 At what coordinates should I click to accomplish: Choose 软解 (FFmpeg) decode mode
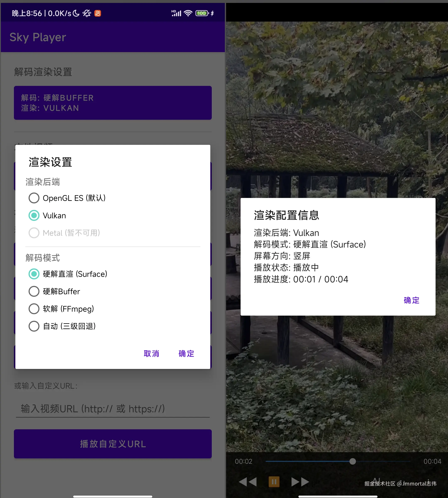pyautogui.click(x=34, y=309)
